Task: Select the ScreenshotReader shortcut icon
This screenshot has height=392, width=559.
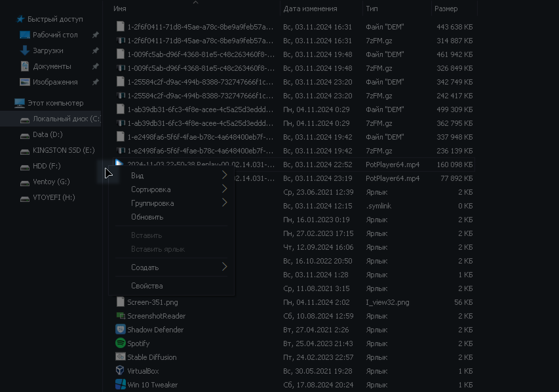Action: point(121,316)
